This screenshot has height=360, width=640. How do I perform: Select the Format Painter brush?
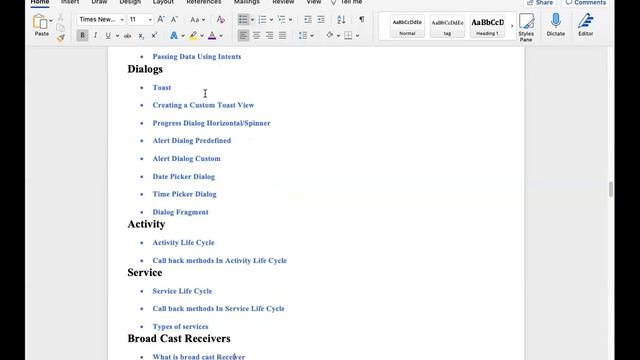click(x=60, y=38)
